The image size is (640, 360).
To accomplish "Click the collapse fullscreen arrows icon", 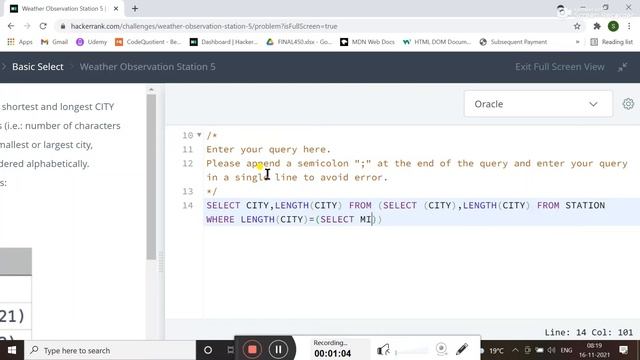I will click(x=622, y=67).
